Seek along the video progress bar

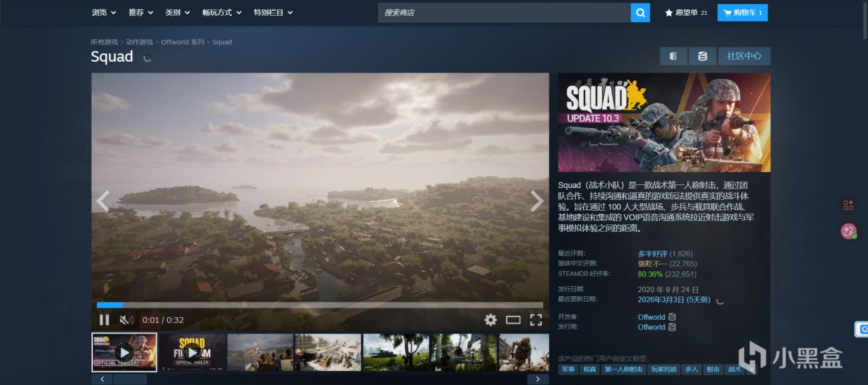(x=320, y=305)
